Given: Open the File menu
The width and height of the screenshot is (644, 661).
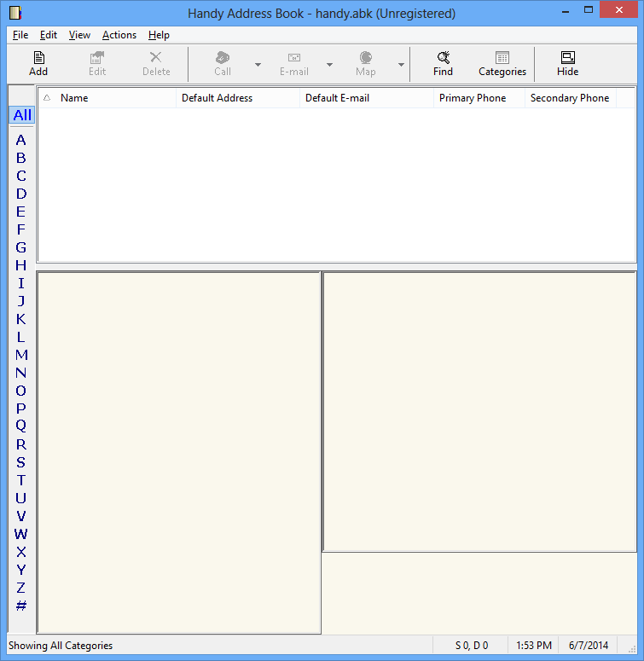Looking at the screenshot, I should [20, 35].
